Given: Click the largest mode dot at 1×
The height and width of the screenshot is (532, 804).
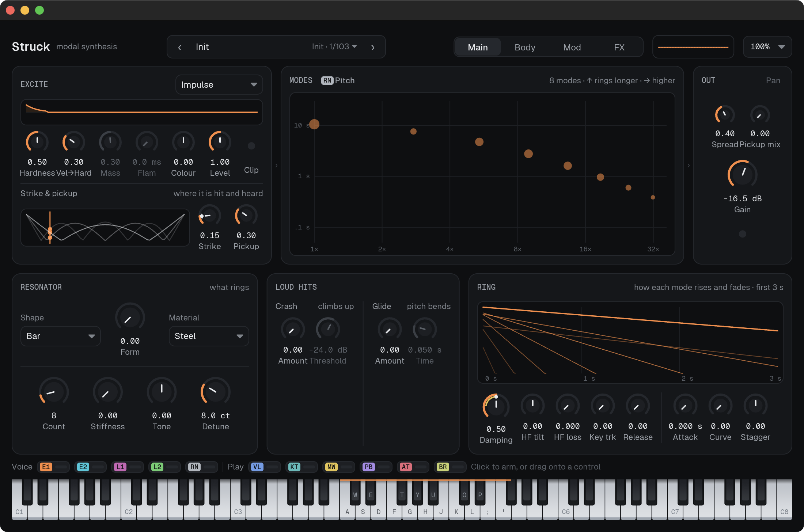Looking at the screenshot, I should pyautogui.click(x=314, y=124).
